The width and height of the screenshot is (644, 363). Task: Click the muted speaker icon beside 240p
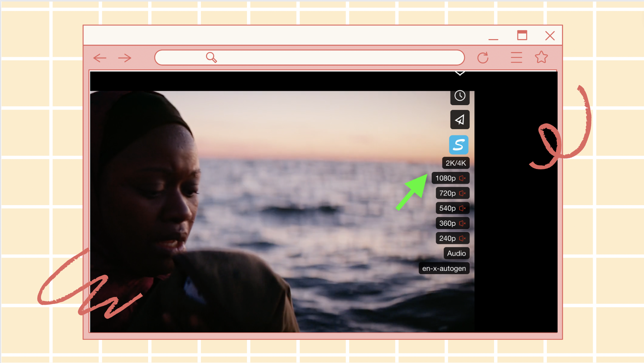[462, 239]
